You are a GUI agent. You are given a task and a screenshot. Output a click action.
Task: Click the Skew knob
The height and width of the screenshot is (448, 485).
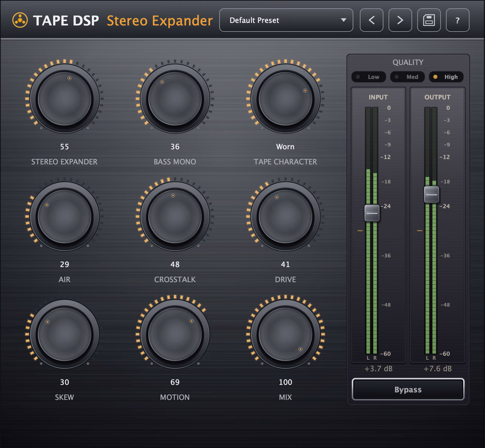[64, 334]
